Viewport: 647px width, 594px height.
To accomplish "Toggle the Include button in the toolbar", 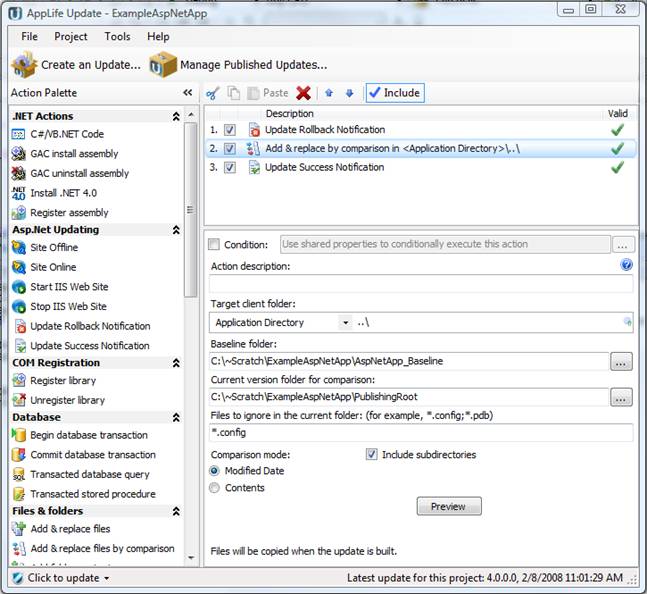I will click(395, 93).
